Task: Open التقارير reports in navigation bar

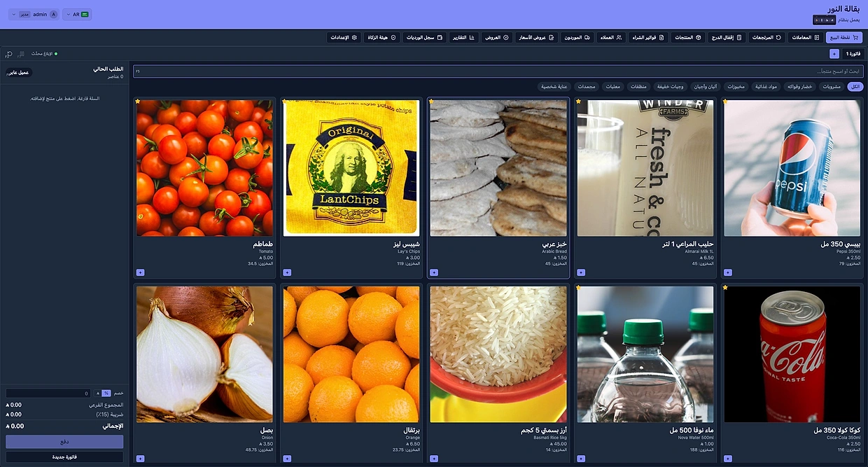Action: (463, 37)
